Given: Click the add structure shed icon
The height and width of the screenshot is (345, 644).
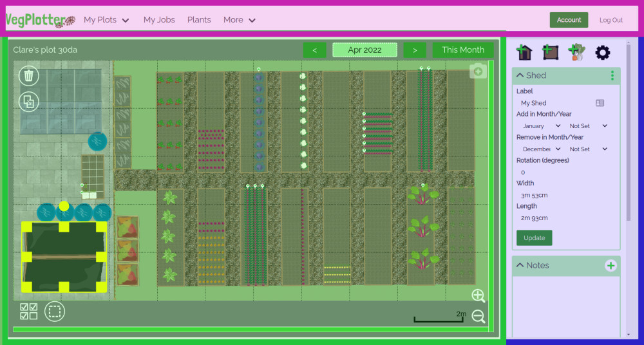Looking at the screenshot, I should tap(525, 52).
